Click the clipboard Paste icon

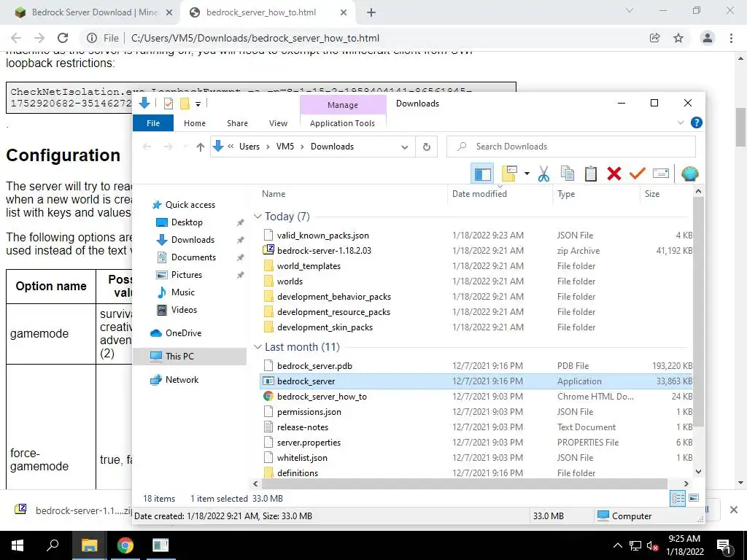coord(591,174)
